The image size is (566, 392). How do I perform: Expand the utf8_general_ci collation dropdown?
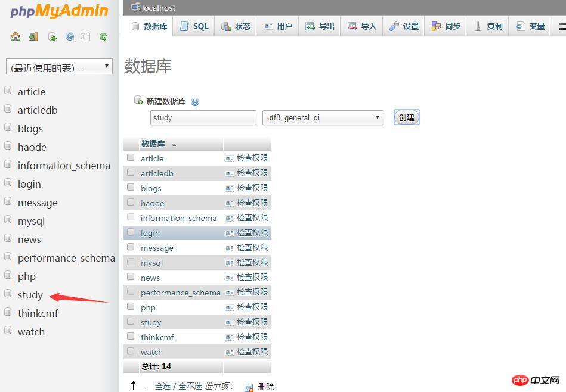tap(322, 117)
